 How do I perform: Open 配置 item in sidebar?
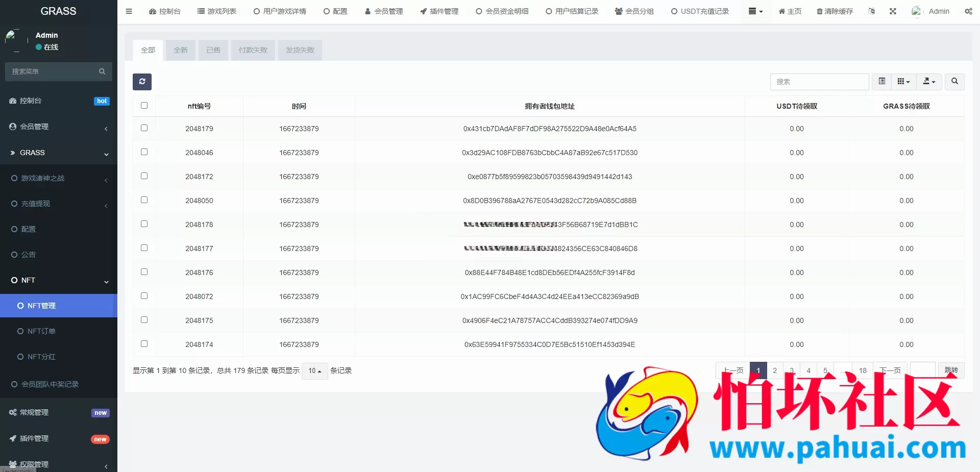point(59,229)
